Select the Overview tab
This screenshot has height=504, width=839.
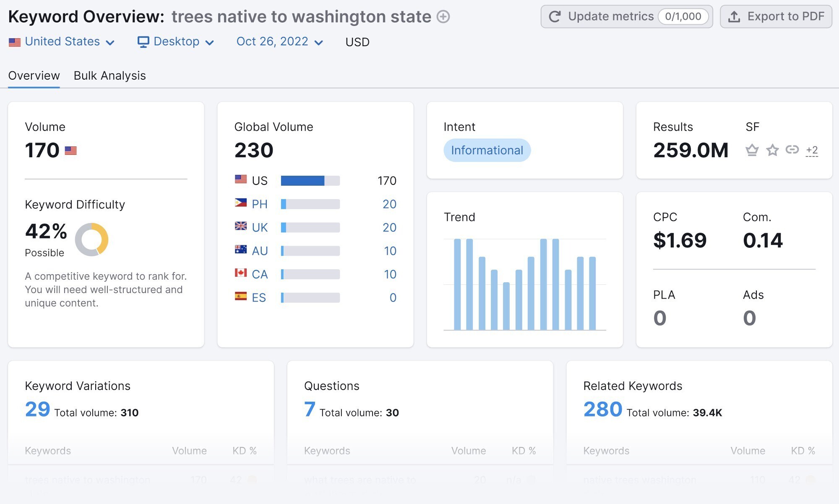(x=34, y=75)
